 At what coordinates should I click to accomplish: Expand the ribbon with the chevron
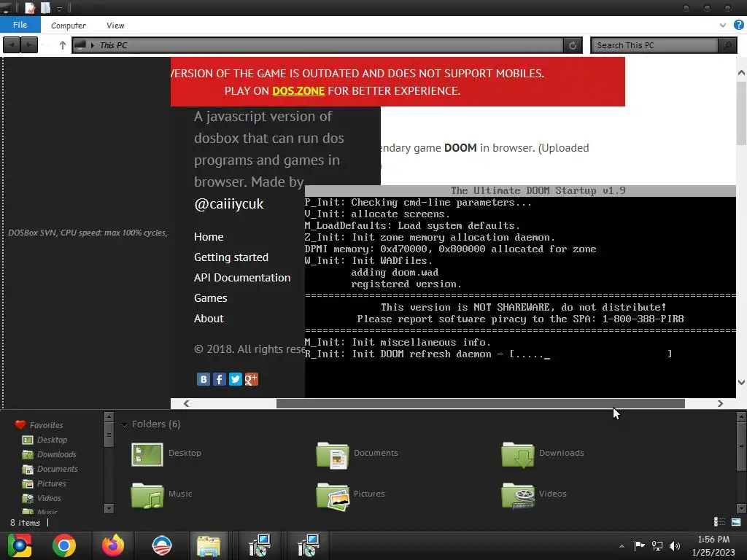click(x=723, y=25)
